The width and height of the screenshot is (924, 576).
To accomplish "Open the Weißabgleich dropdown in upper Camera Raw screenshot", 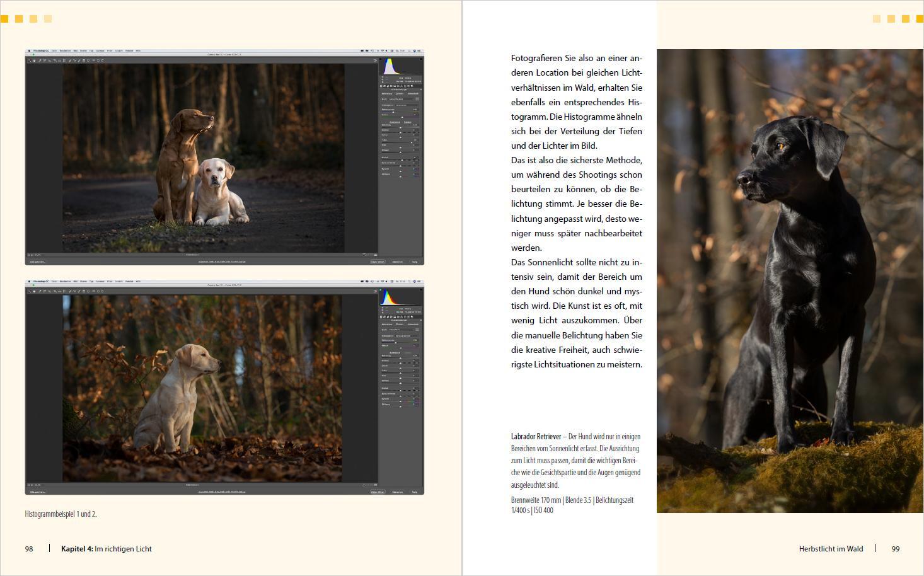I will 407,105.
